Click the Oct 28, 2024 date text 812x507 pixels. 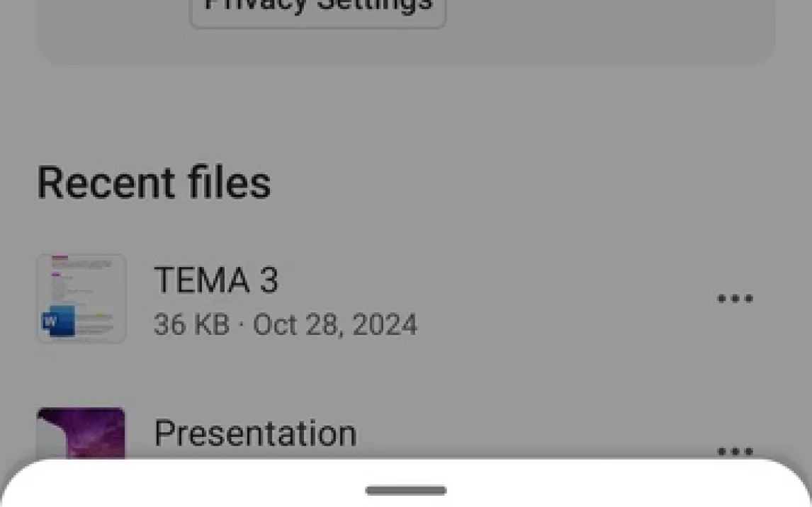click(335, 325)
